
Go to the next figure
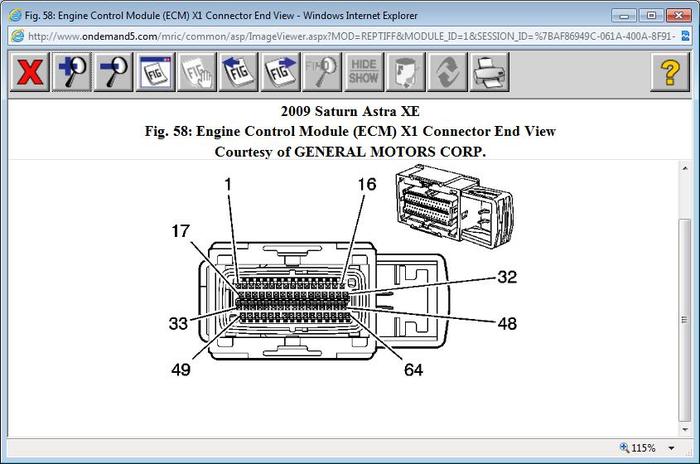(280, 72)
